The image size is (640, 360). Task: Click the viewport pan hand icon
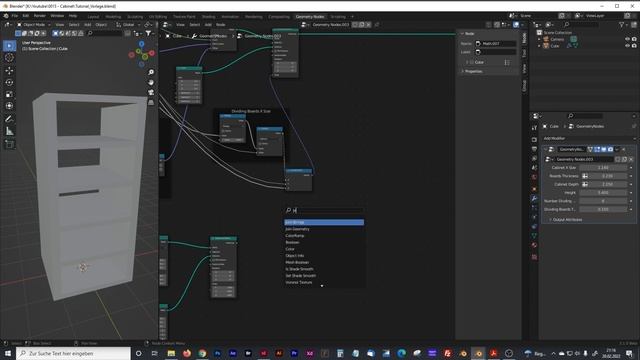click(x=151, y=82)
